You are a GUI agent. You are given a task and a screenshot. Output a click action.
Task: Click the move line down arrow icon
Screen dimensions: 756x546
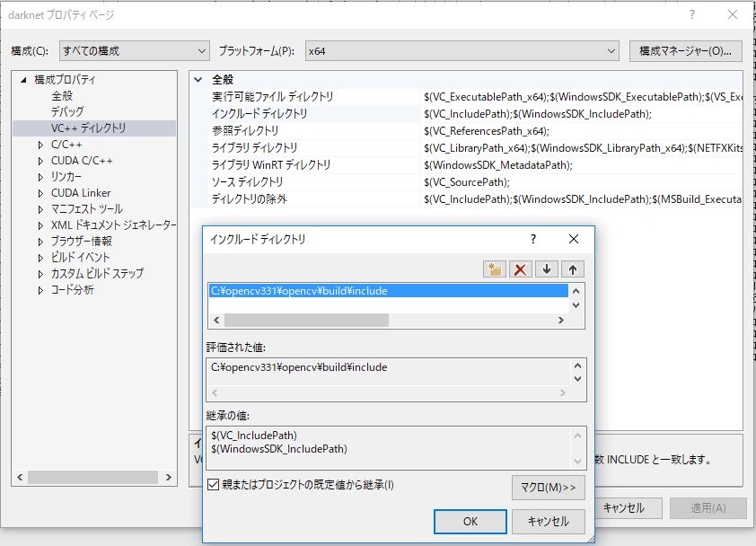click(546, 269)
